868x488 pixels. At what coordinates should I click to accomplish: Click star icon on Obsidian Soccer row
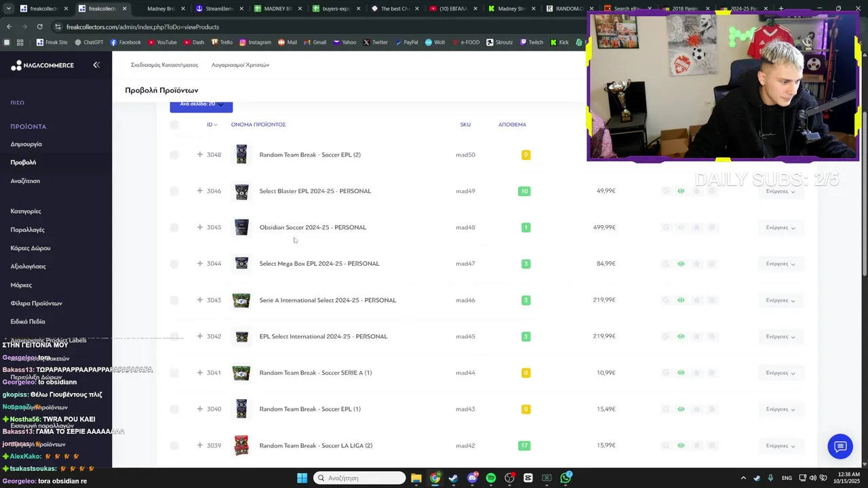click(696, 227)
